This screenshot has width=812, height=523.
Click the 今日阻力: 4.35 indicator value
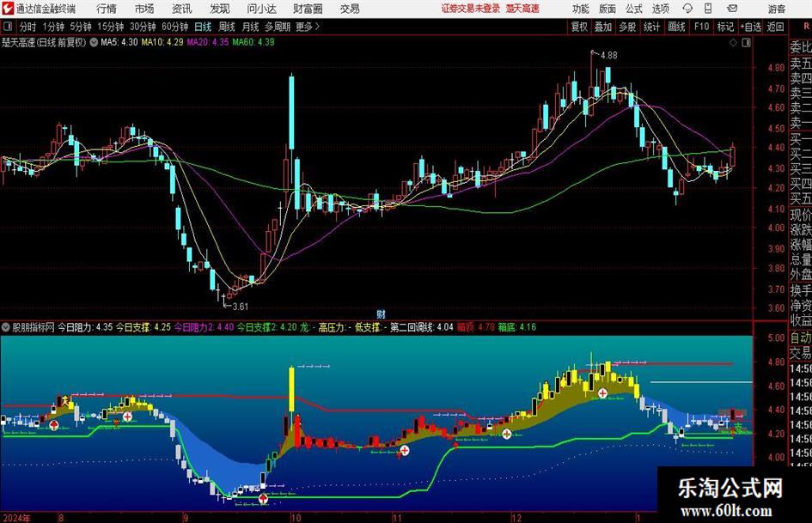pos(85,327)
